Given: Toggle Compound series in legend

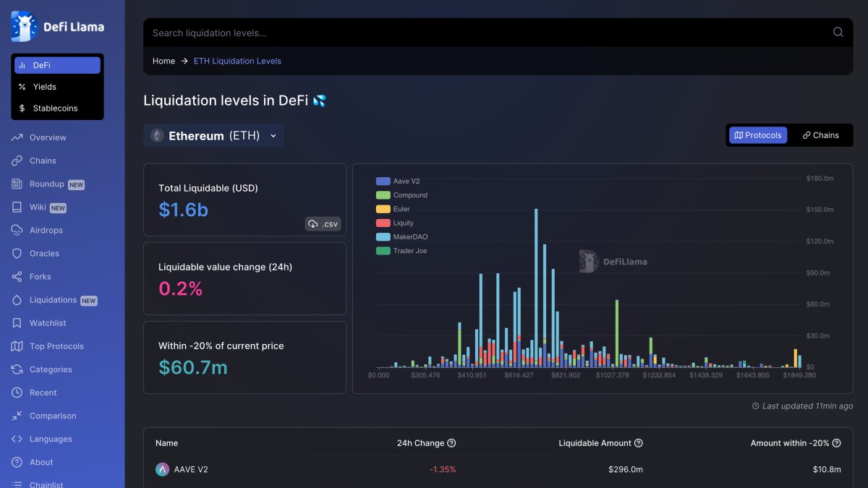Looking at the screenshot, I should (402, 195).
